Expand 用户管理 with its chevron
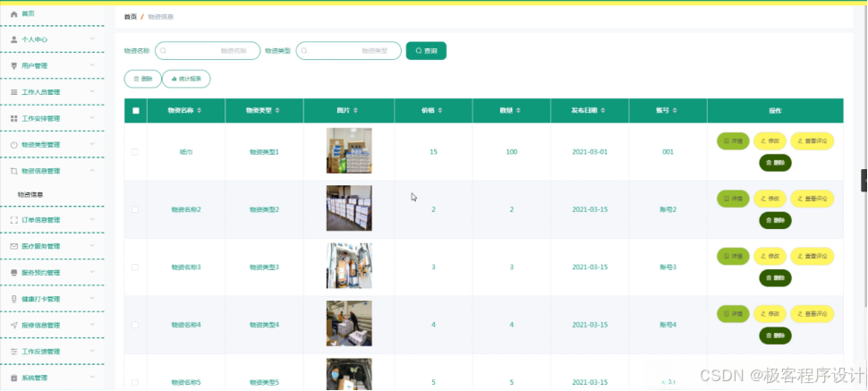The width and height of the screenshot is (868, 391). pyautogui.click(x=92, y=64)
